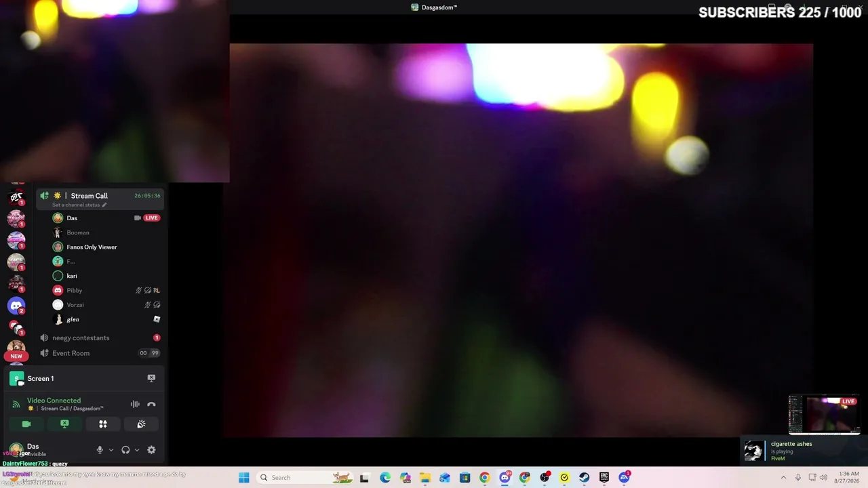Expand the headphones output options arrow
Screen dimensions: 868x488
(137, 450)
